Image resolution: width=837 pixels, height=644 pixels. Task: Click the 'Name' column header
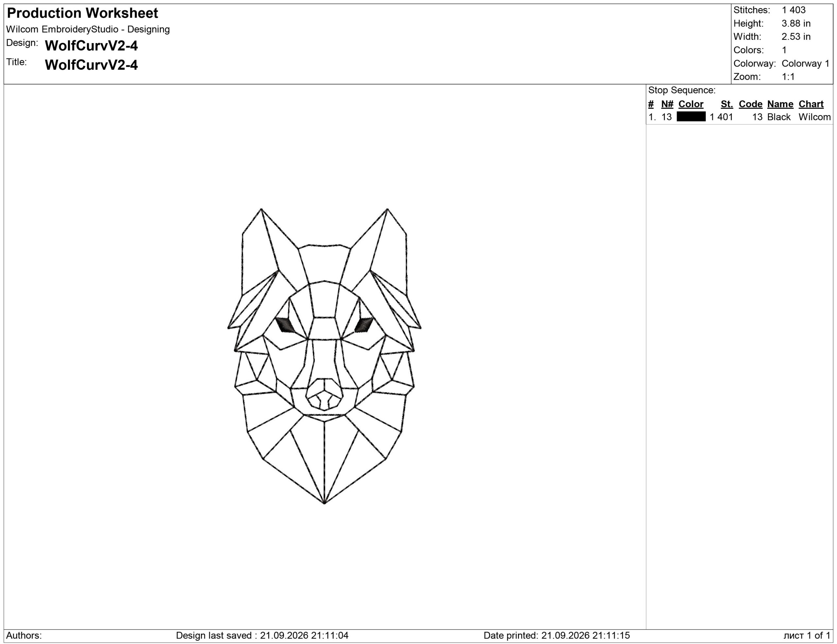coord(780,104)
